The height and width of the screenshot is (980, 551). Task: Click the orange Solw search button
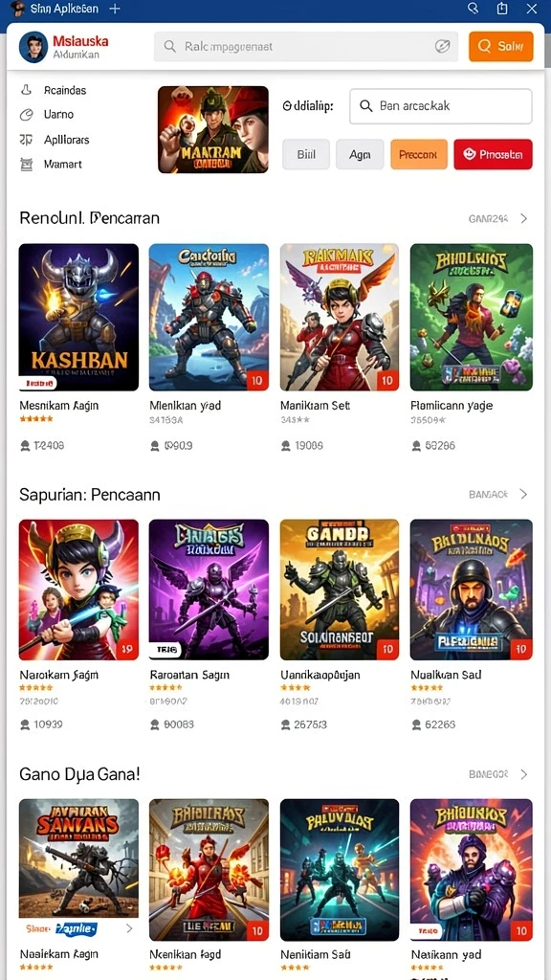tap(501, 46)
